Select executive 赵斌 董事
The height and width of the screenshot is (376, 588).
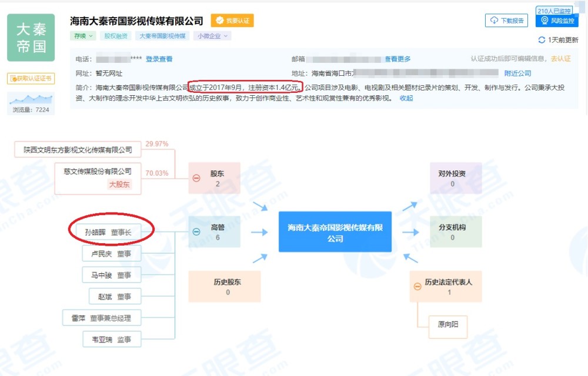115,296
